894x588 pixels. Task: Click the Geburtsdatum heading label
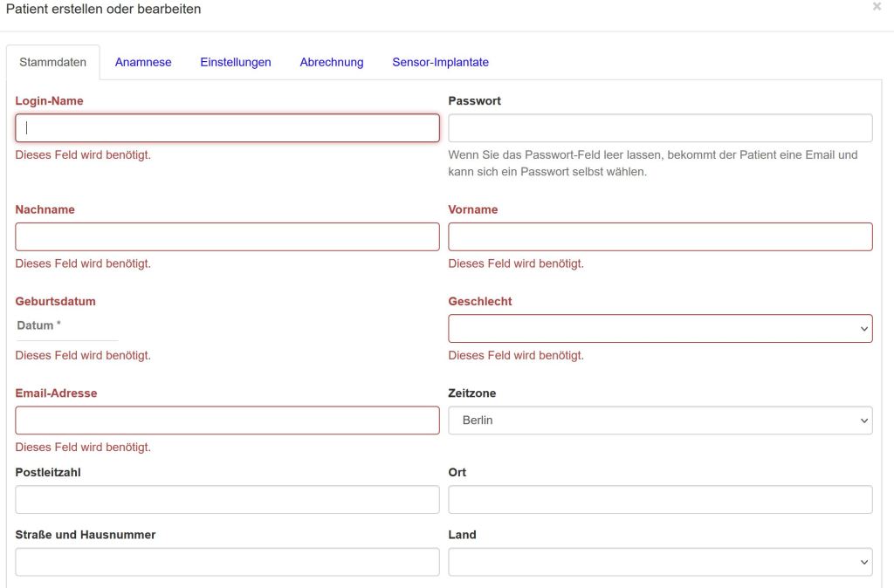(x=56, y=302)
